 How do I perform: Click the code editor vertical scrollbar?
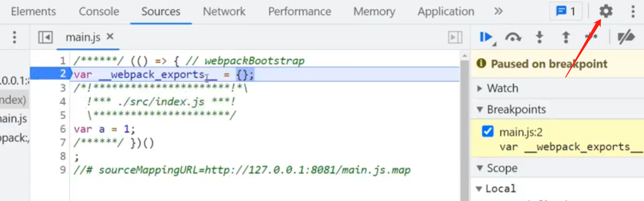pyautogui.click(x=464, y=126)
